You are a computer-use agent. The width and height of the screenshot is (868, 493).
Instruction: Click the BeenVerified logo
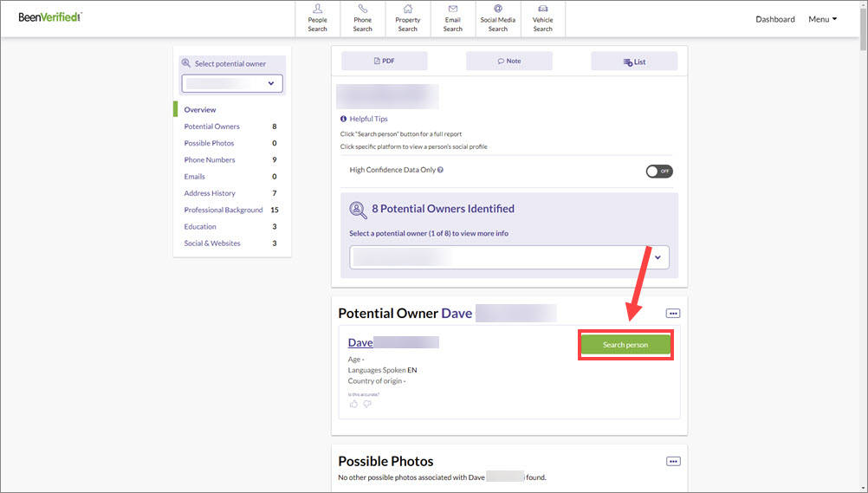[50, 17]
